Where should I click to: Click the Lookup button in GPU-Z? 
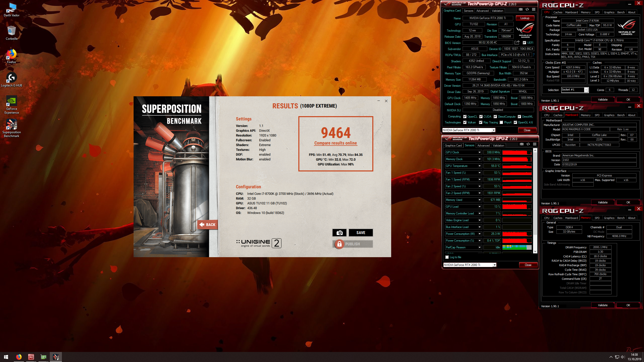pos(525,18)
